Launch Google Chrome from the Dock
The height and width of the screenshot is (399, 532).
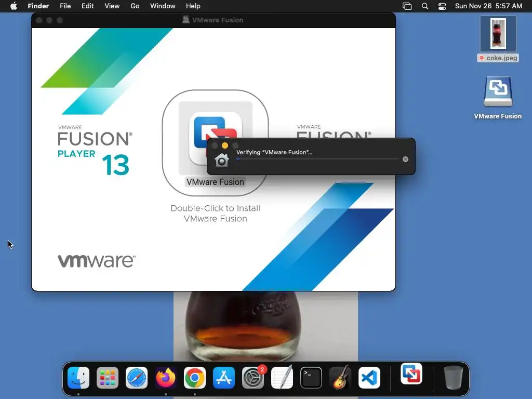(x=195, y=378)
